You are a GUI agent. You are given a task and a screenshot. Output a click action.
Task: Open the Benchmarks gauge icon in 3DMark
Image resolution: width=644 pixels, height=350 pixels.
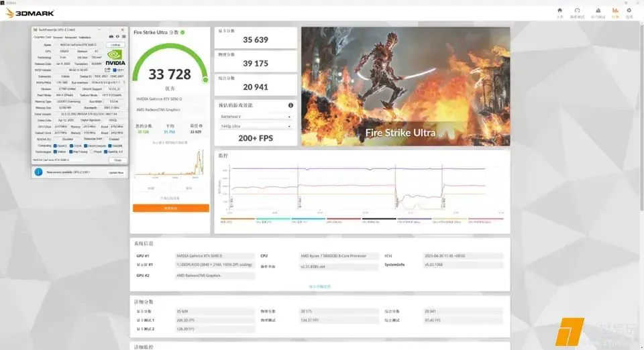[577, 10]
